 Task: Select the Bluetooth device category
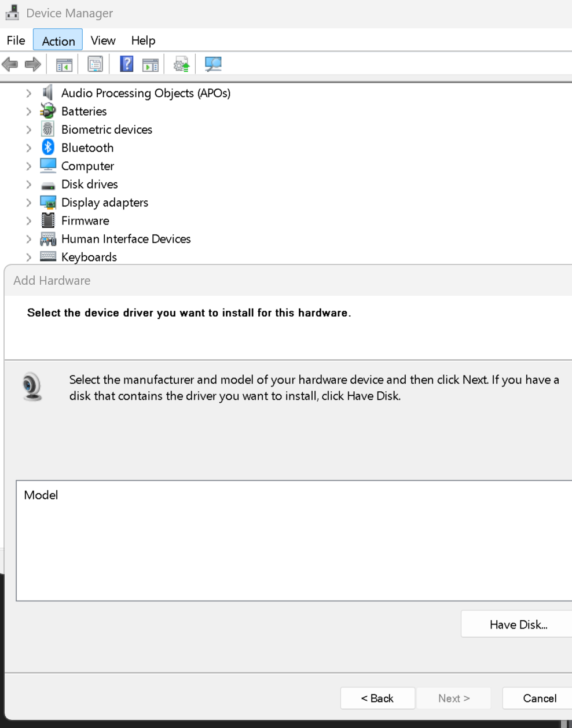coord(87,148)
